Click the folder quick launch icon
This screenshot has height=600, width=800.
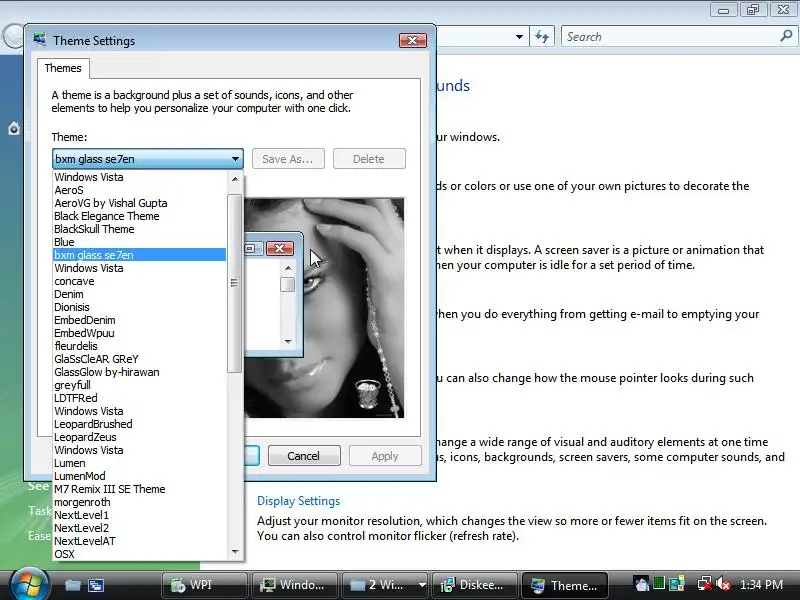72,585
